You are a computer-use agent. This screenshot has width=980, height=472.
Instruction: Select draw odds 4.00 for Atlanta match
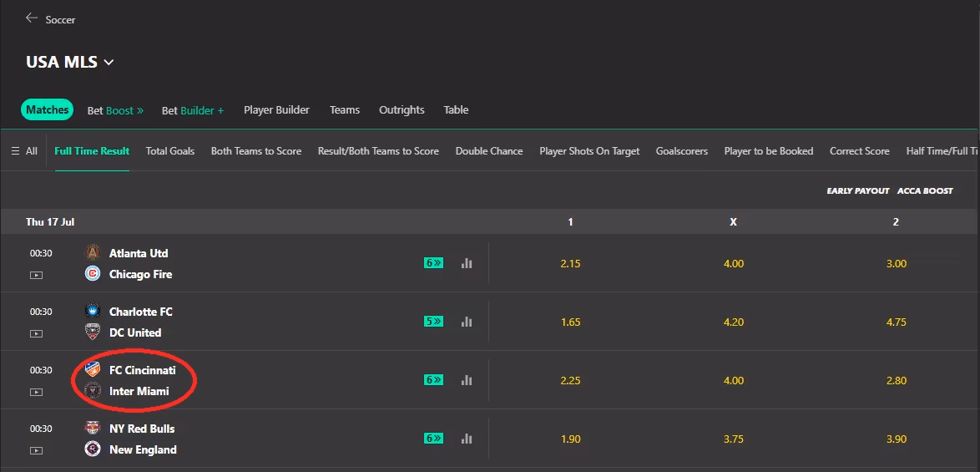pos(734,264)
